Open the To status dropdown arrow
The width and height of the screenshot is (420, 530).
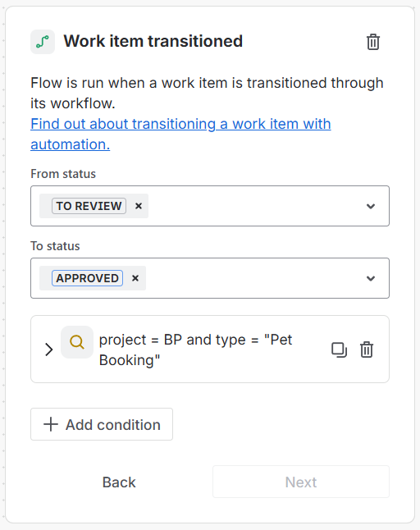[x=371, y=278]
